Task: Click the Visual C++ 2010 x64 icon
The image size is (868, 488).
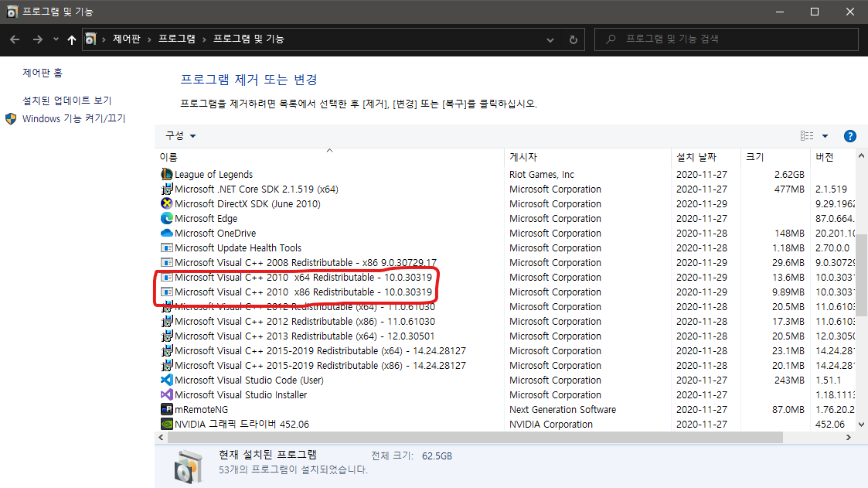Action: point(167,277)
